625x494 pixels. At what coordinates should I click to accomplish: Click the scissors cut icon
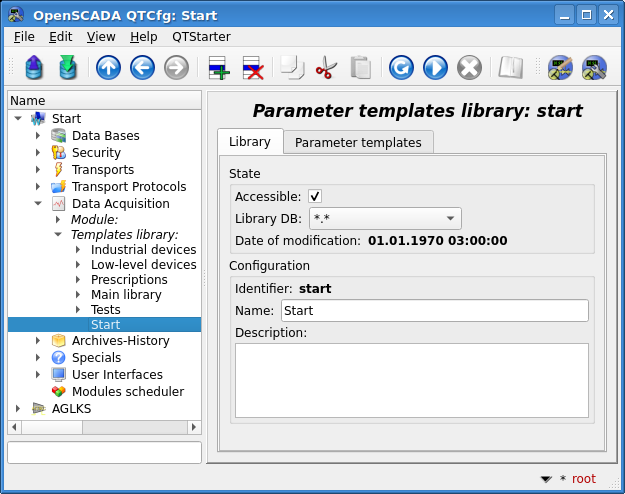click(326, 67)
